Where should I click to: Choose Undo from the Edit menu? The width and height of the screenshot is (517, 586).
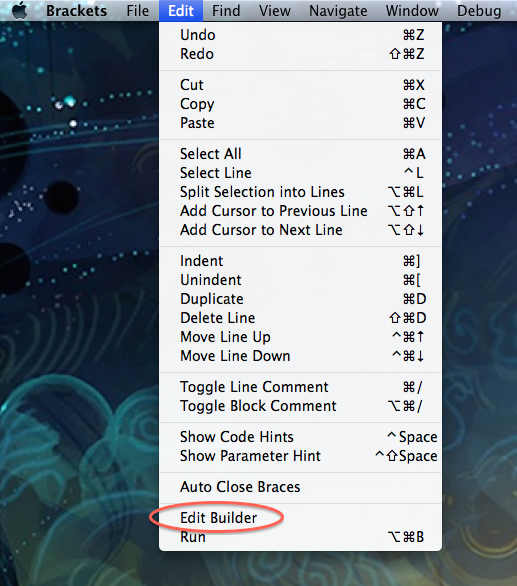point(300,35)
